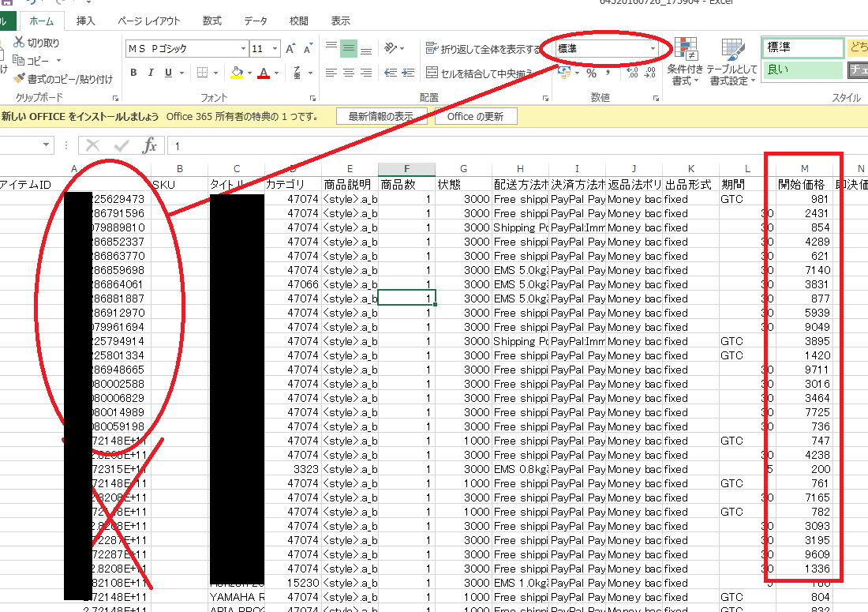Click the phonetic guide (ふりがな) icon
This screenshot has height=612, width=868.
297,73
